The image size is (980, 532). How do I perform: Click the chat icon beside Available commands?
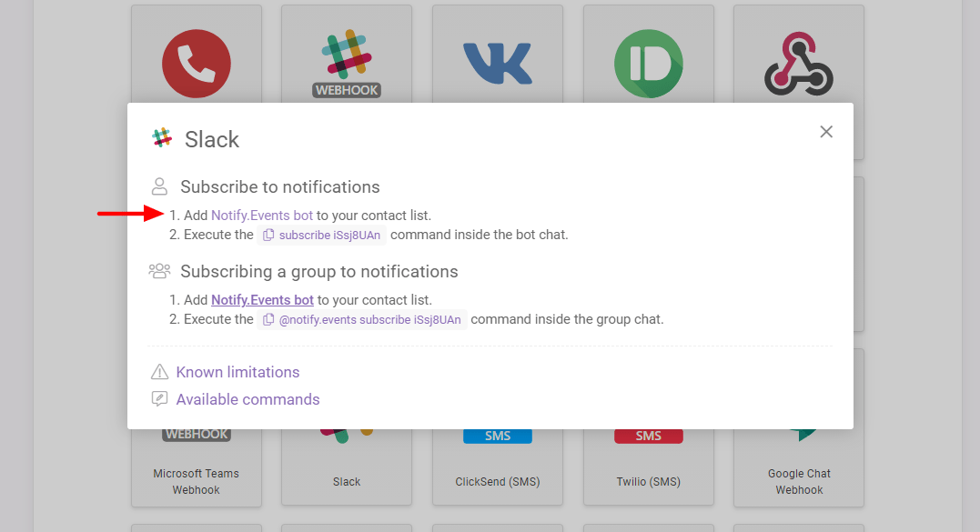click(160, 399)
